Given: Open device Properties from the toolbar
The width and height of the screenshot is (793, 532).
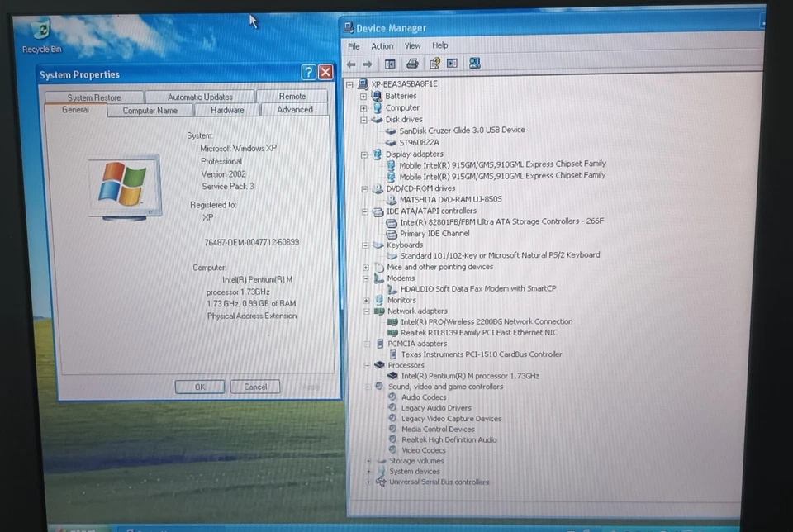Looking at the screenshot, I should [434, 64].
